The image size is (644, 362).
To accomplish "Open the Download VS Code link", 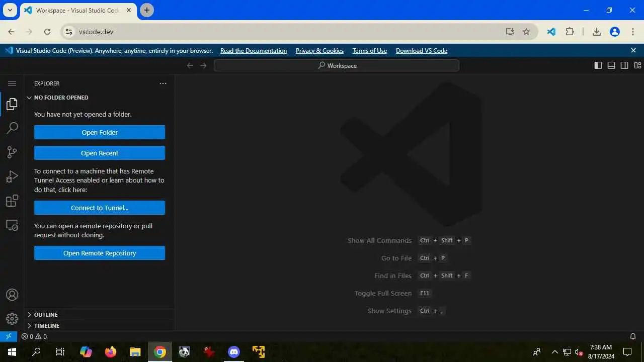I will (x=422, y=51).
